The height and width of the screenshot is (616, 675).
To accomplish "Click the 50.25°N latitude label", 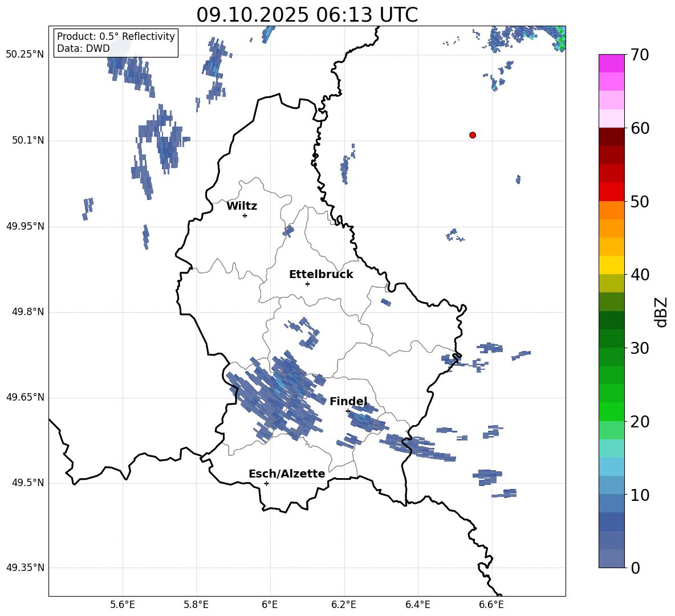I will [25, 55].
